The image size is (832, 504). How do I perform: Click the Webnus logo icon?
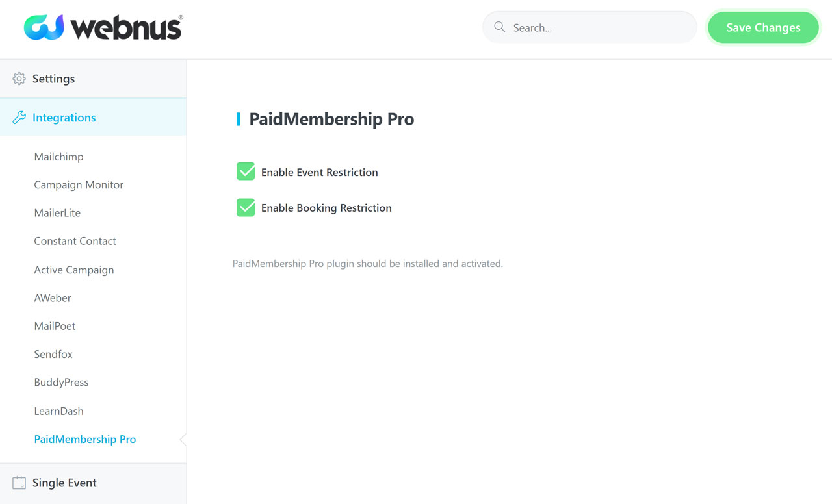(44, 27)
